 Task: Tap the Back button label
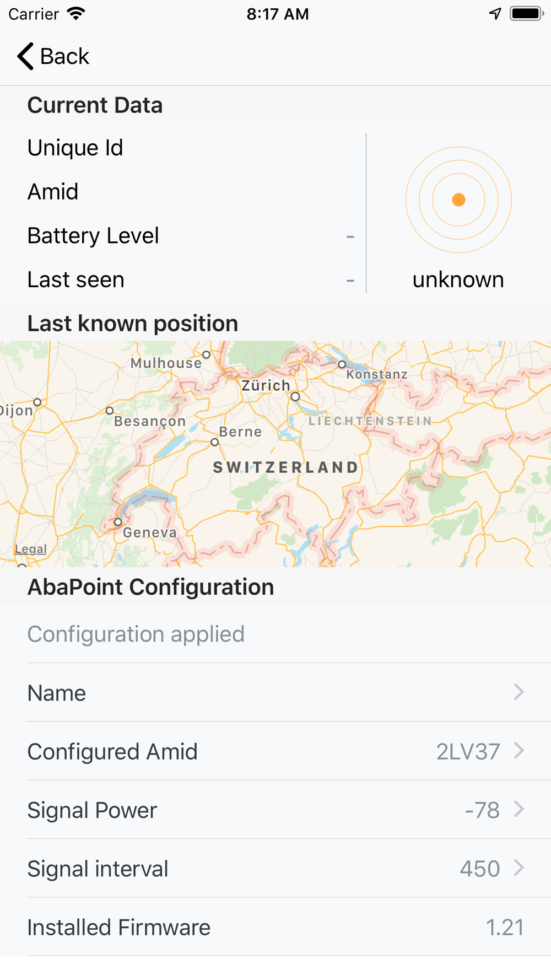tap(64, 56)
